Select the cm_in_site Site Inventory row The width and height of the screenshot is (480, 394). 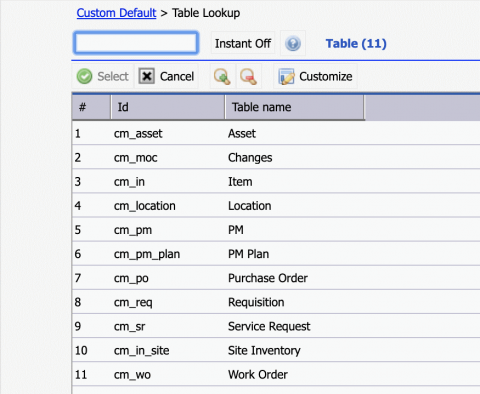[276, 350]
